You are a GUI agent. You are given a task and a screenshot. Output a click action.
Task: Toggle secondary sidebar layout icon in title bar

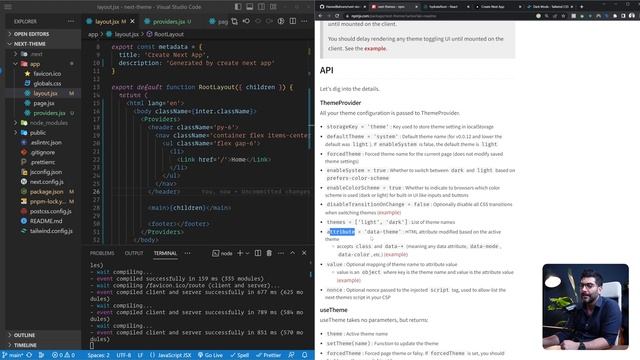click(262, 7)
